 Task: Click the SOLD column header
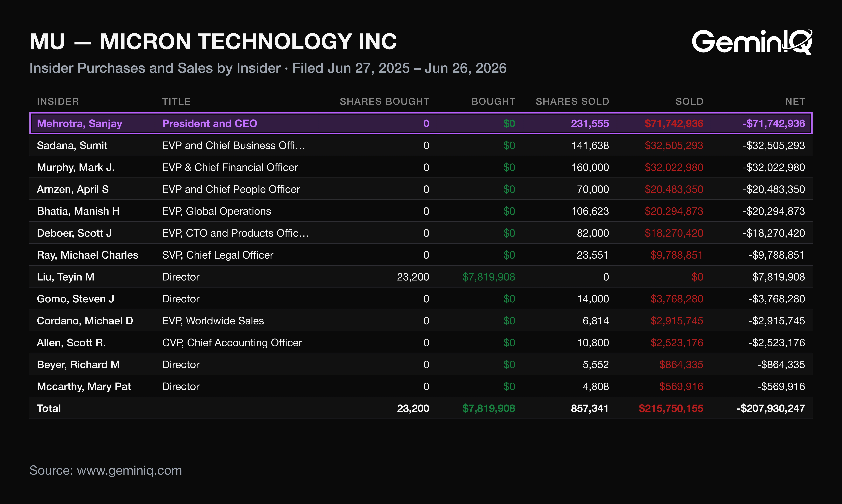(x=689, y=102)
